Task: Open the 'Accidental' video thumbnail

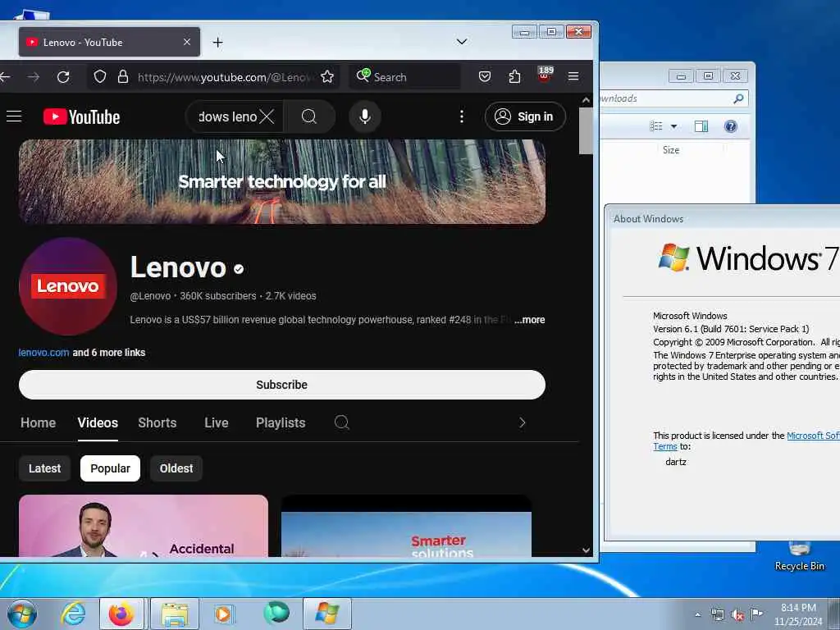Action: [143, 526]
